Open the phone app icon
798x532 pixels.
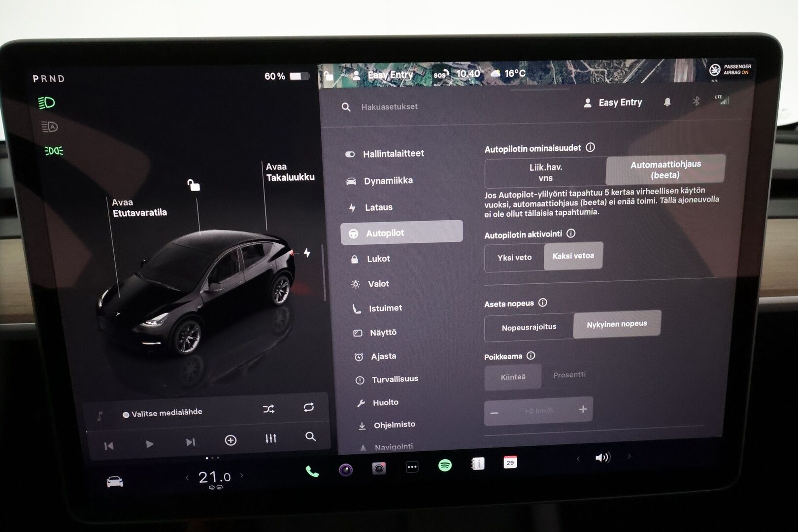point(312,471)
